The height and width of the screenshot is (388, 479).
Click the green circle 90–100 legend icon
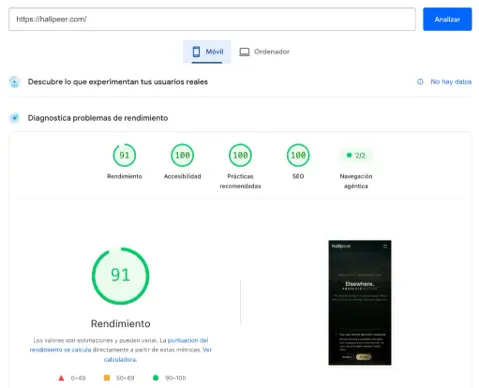coord(155,378)
